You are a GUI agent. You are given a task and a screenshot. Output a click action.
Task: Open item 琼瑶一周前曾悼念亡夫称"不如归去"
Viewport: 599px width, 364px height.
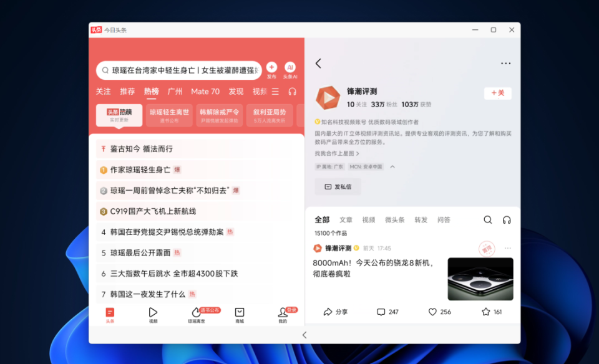[x=197, y=190]
